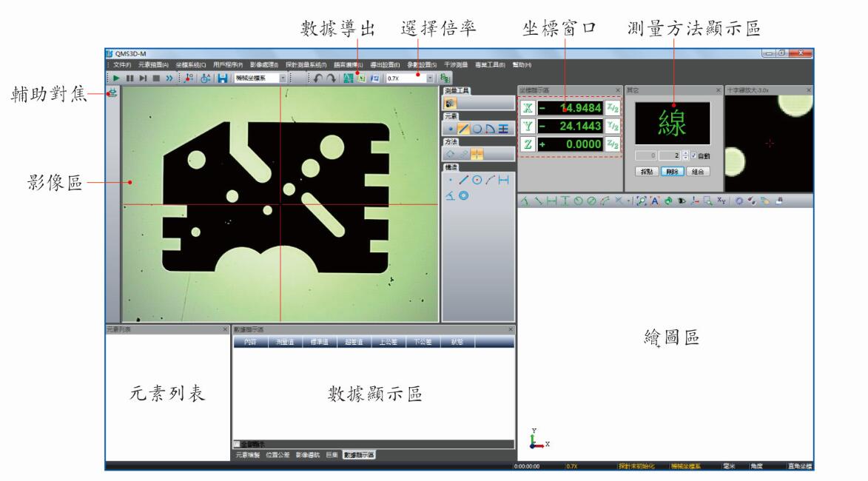Viewport: 868px width, 481px height.
Task: Click the up arrow of the point count stepper
Action: 684,153
